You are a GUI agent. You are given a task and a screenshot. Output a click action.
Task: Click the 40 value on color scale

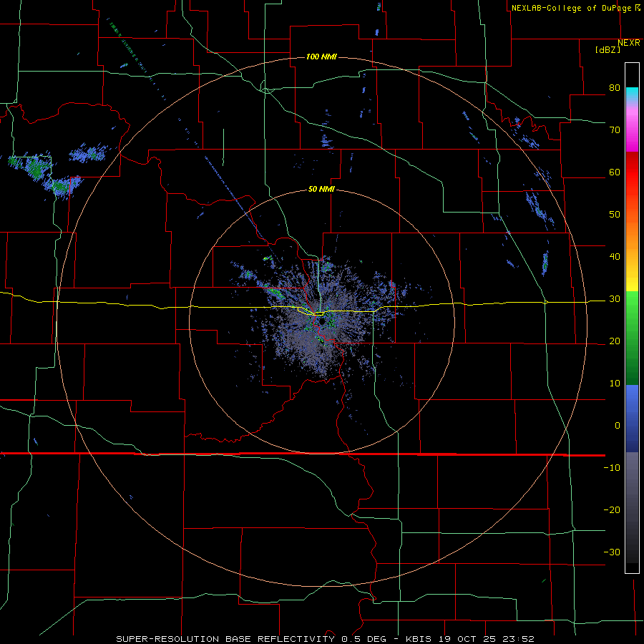[615, 257]
